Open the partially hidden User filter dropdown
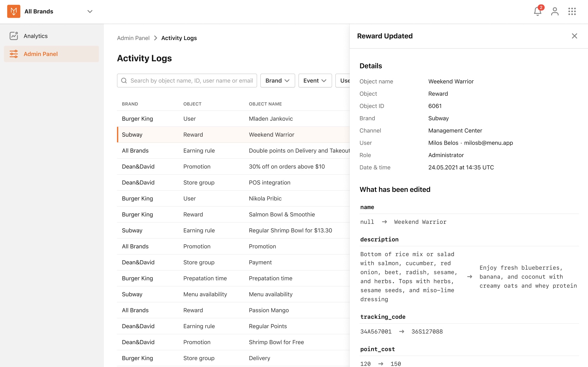Image resolution: width=588 pixels, height=367 pixels. (x=343, y=81)
